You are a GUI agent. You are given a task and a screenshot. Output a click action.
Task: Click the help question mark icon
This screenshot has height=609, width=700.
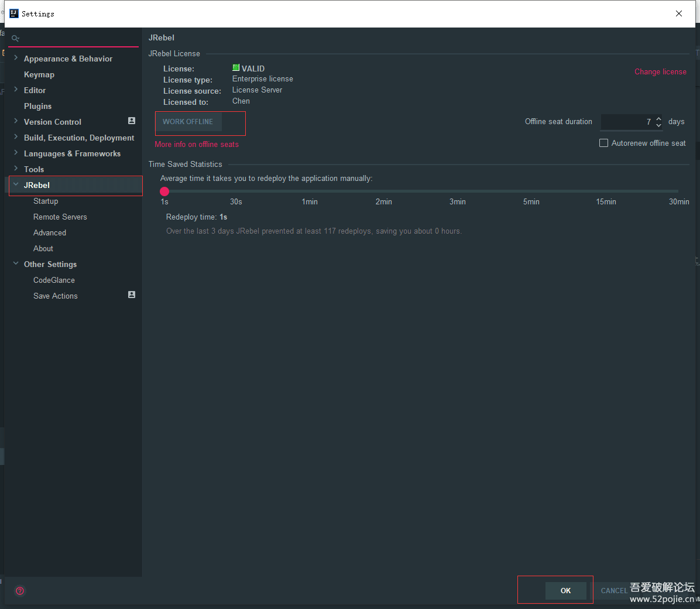pyautogui.click(x=20, y=591)
